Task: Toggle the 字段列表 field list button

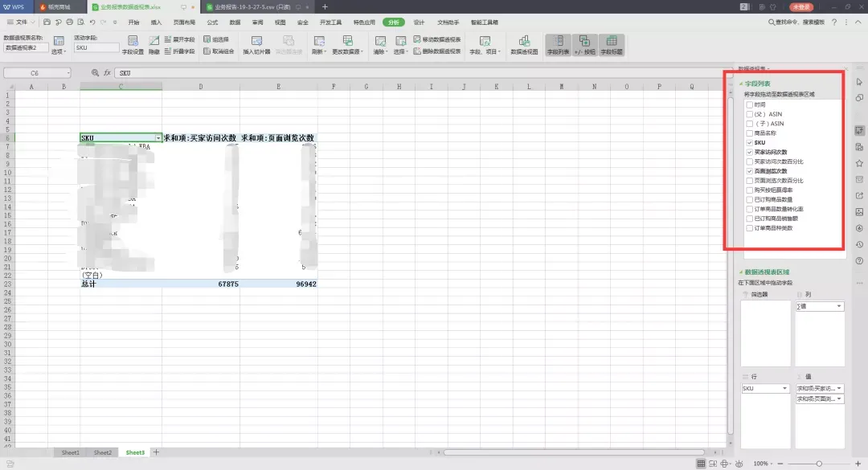Action: click(x=558, y=45)
